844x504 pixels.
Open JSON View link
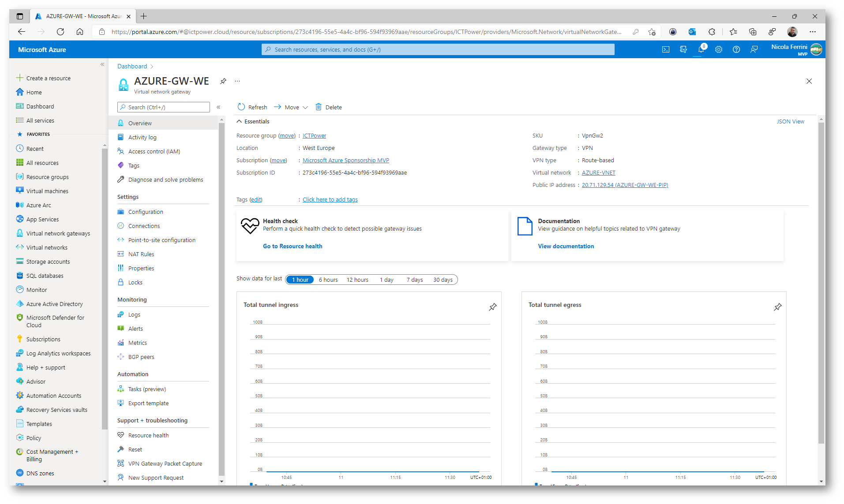(x=790, y=121)
